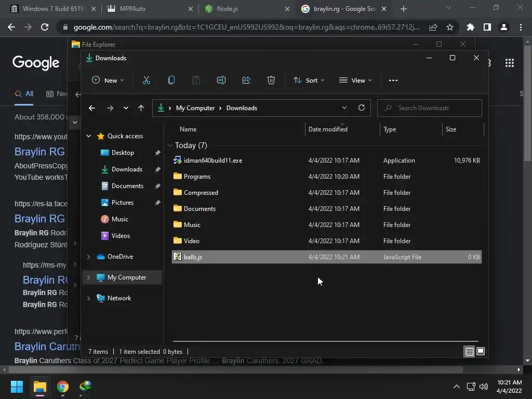Select Desktop in Quick access
Image resolution: width=532 pixels, height=399 pixels.
click(123, 153)
